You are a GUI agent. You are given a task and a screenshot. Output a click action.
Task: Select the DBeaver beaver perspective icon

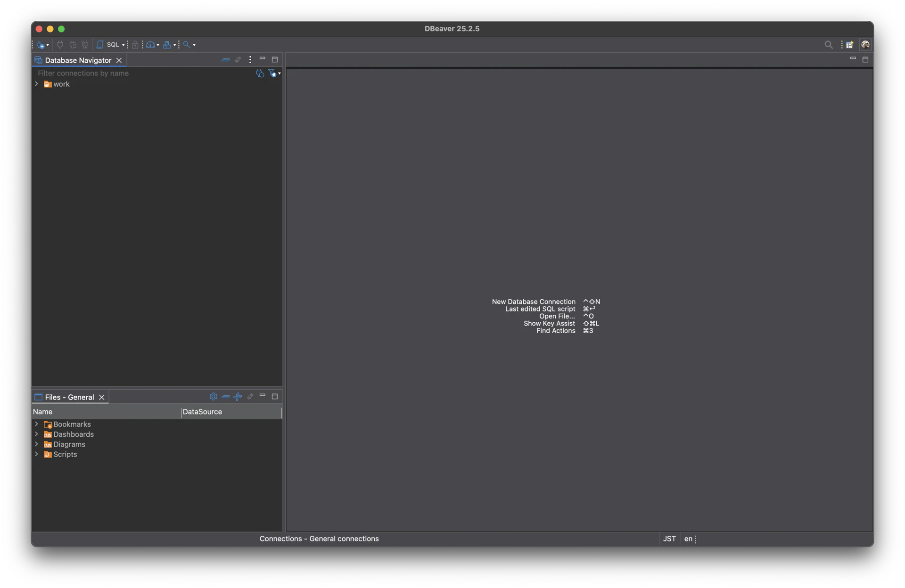pos(865,45)
